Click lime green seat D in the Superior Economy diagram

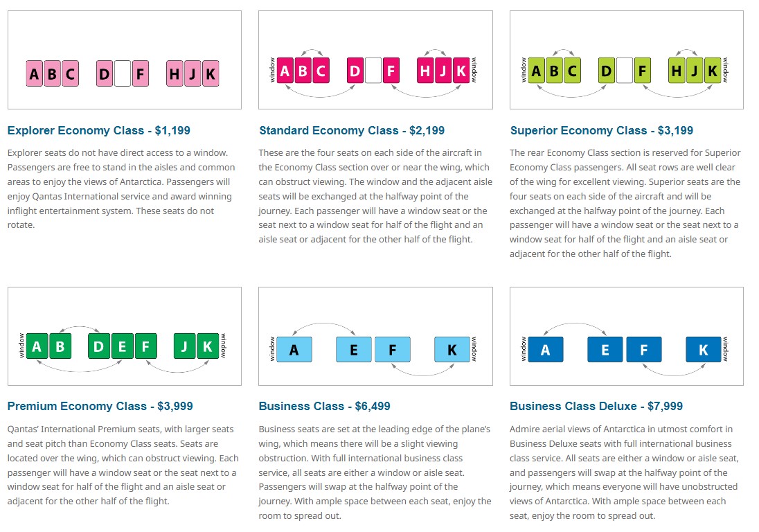pyautogui.click(x=607, y=71)
